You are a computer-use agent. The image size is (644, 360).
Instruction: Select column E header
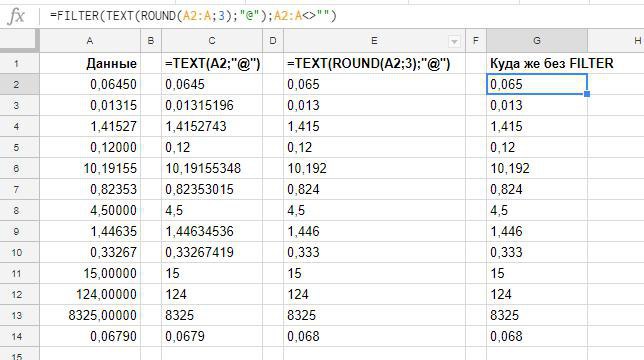point(374,41)
